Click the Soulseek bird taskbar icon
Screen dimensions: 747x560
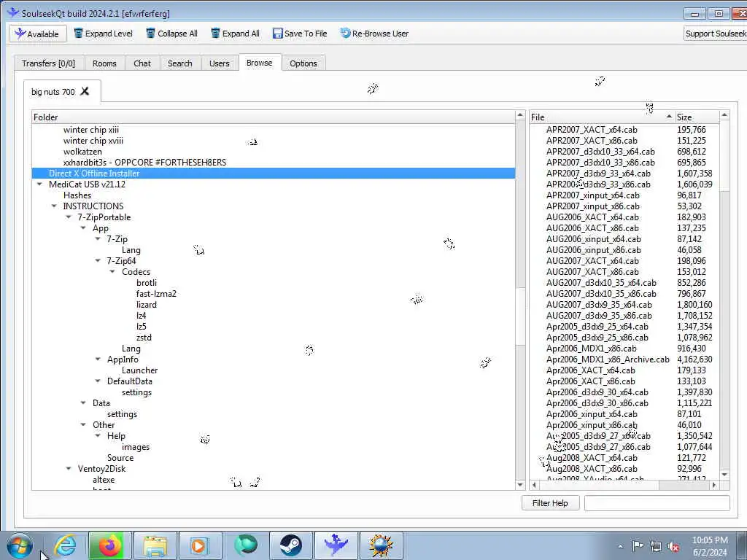(336, 545)
